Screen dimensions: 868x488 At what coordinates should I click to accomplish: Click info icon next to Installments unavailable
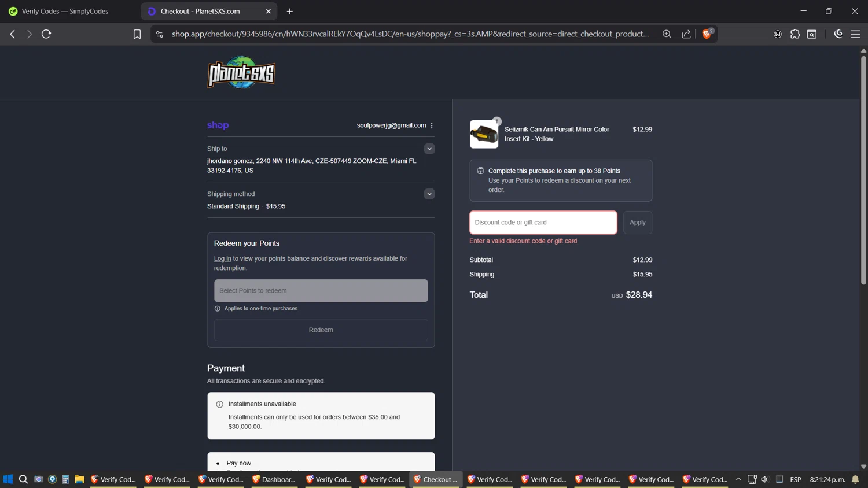[219, 404]
